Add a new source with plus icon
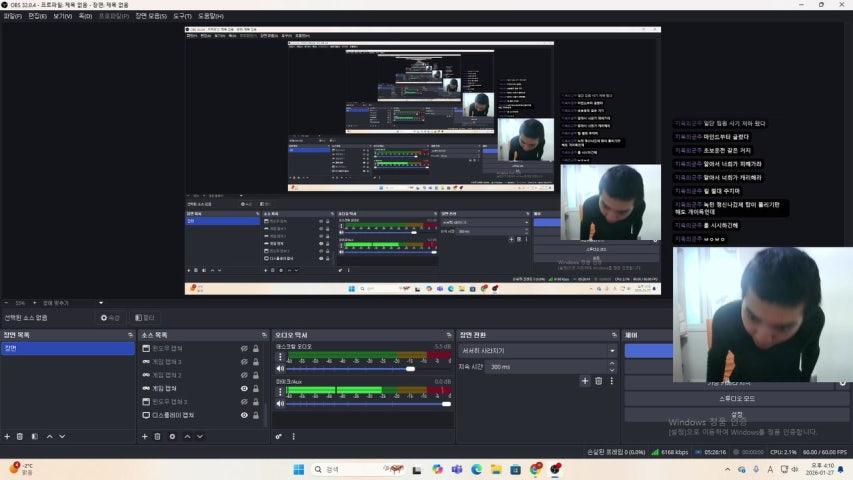 [x=144, y=436]
